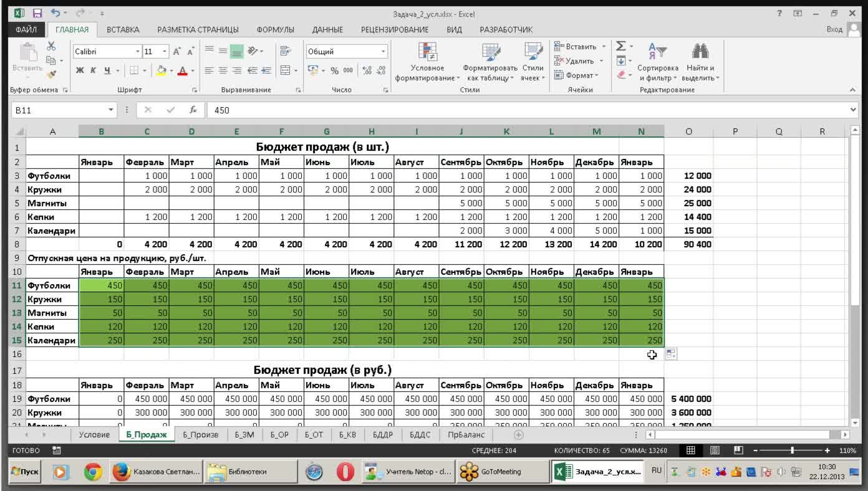Click the AutoSum sigma icon

(x=621, y=47)
